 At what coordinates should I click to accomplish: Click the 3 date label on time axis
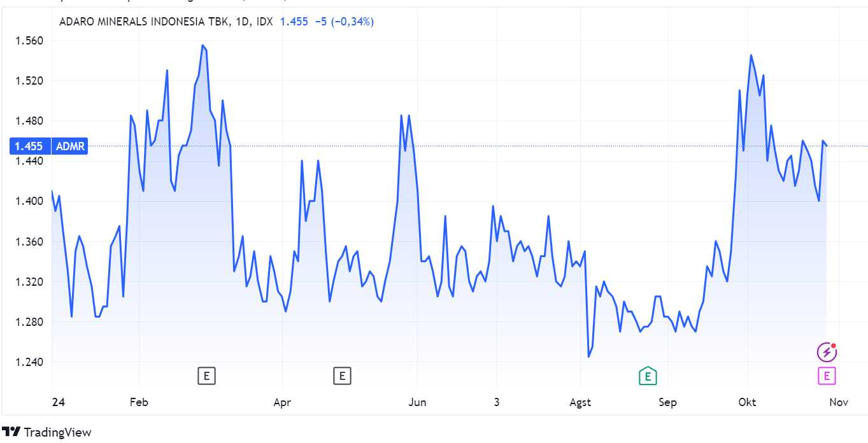point(497,402)
